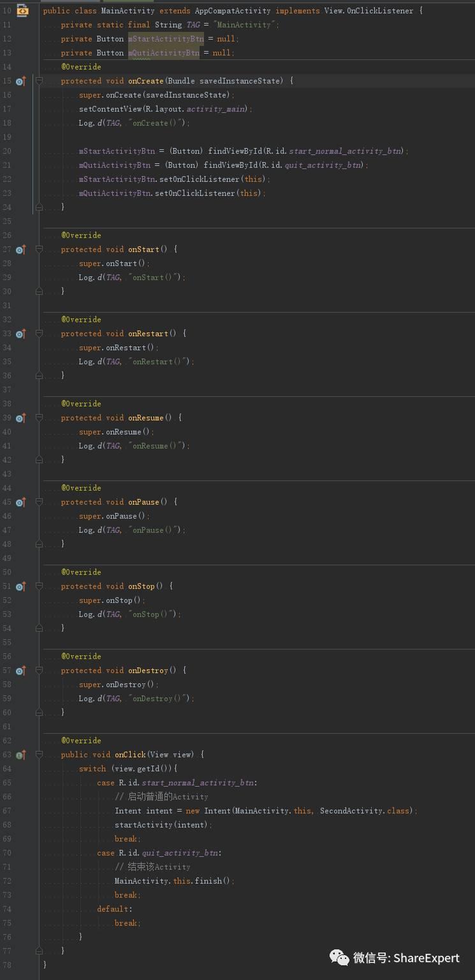This screenshot has height=980, width=475.
Task: Collapse the onResume method fold marker
Action: tap(39, 418)
